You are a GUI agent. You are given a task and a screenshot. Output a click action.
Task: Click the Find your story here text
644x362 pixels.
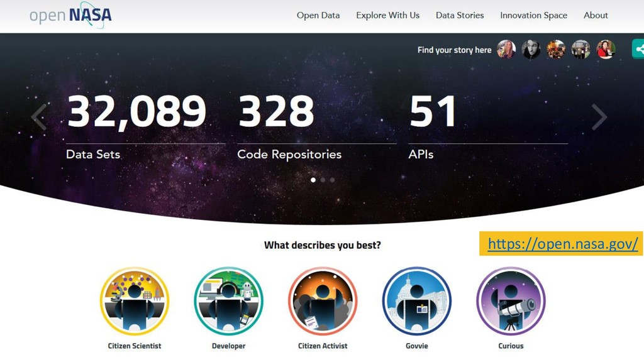(x=454, y=50)
